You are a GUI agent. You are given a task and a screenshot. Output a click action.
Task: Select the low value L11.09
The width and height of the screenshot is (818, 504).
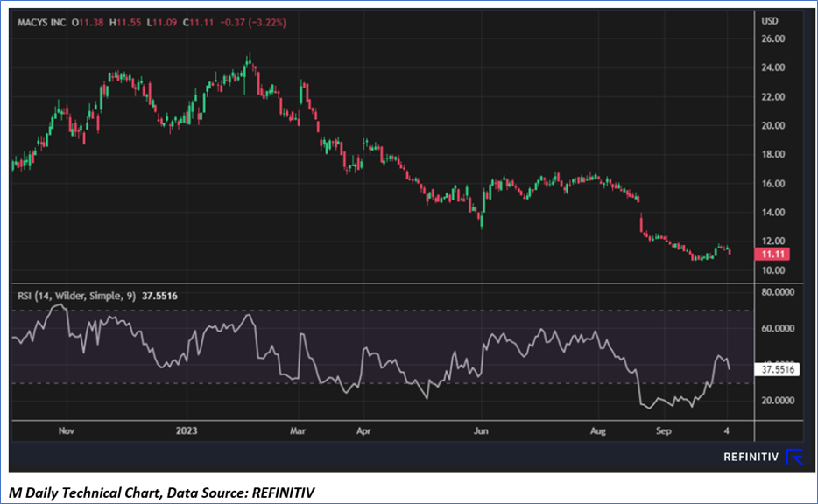point(162,23)
